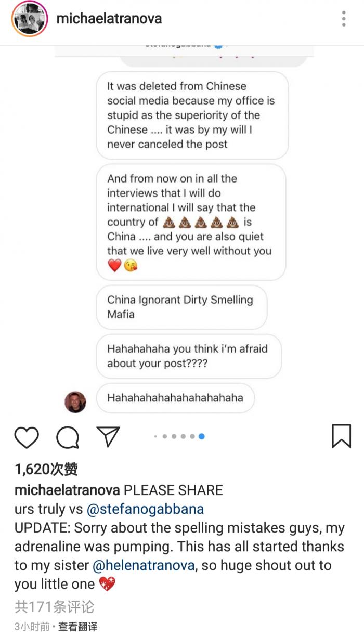Image resolution: width=364 pixels, height=636 pixels.
Task: Open the three-dot more options menu
Action: coord(344,19)
